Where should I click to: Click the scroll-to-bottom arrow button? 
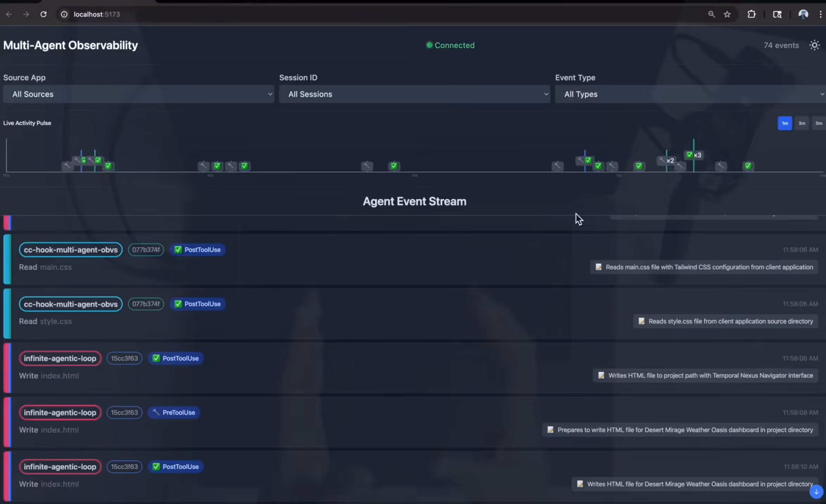[816, 492]
